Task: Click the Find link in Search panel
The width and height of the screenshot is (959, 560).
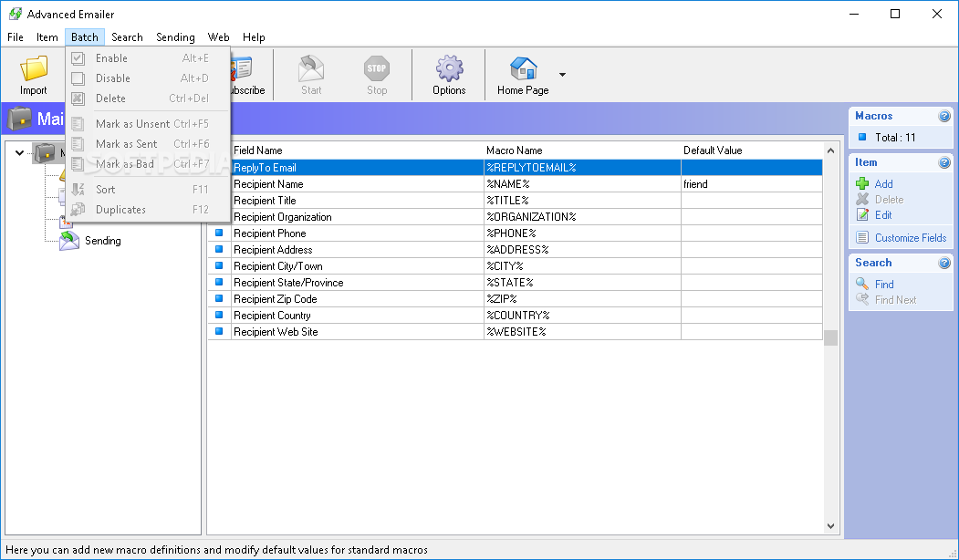Action: coord(884,285)
